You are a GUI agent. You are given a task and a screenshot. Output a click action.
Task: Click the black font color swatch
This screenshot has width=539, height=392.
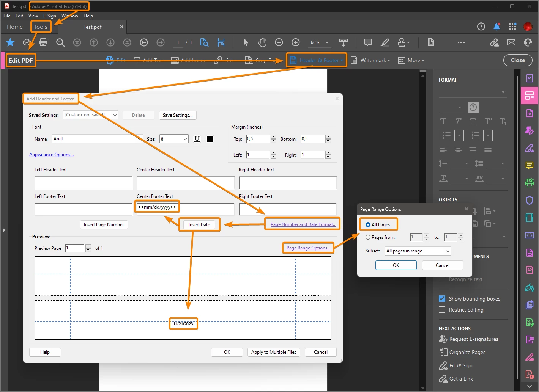210,139
